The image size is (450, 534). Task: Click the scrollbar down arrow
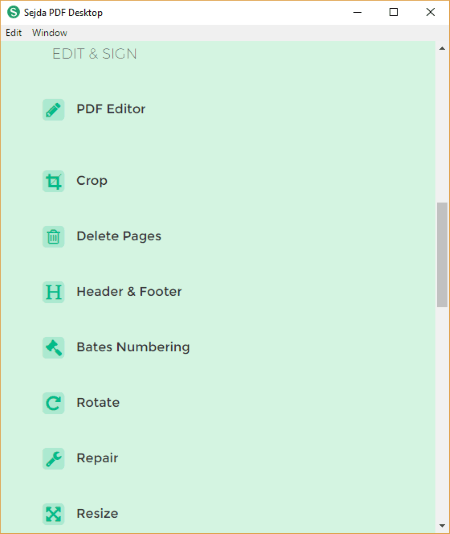click(x=442, y=526)
